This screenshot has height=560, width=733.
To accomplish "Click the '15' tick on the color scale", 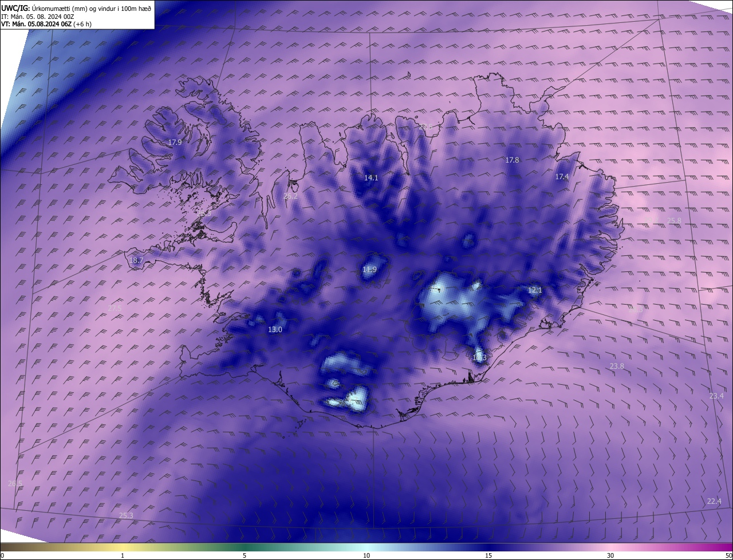I will (488, 556).
